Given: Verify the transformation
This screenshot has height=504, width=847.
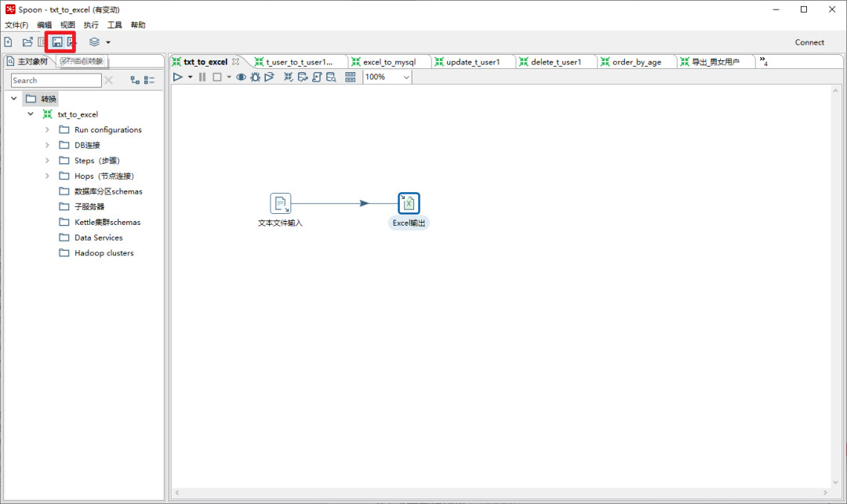Looking at the screenshot, I should [x=289, y=77].
